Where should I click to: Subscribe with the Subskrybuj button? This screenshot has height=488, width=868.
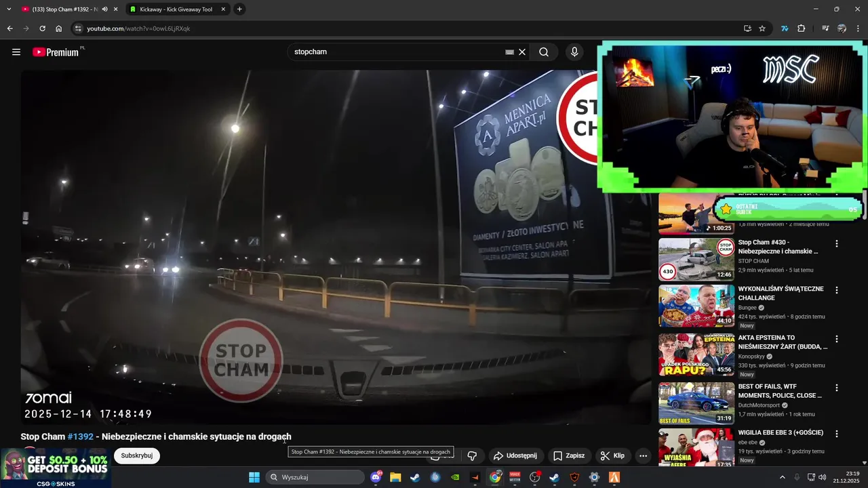point(137,455)
